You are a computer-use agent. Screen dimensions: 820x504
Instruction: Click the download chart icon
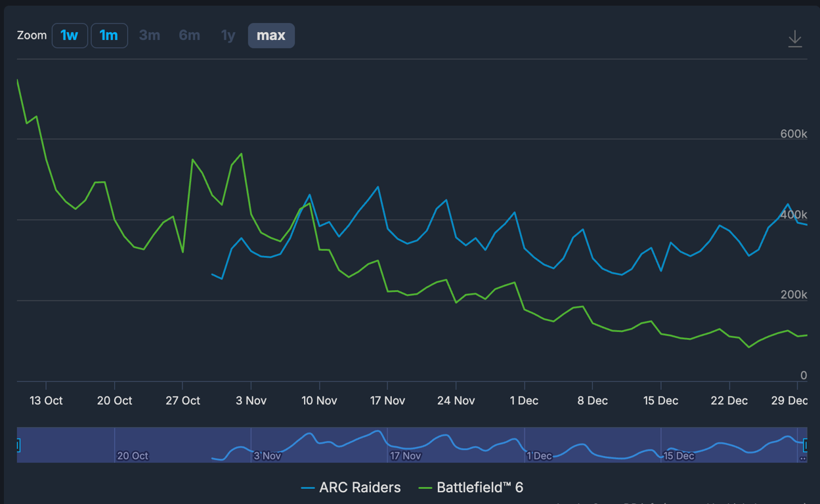click(794, 39)
